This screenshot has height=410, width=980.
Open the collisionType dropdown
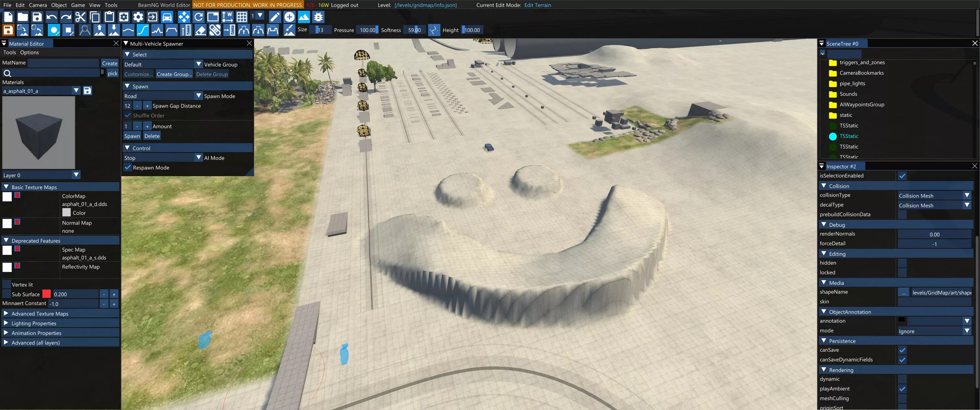click(x=967, y=196)
